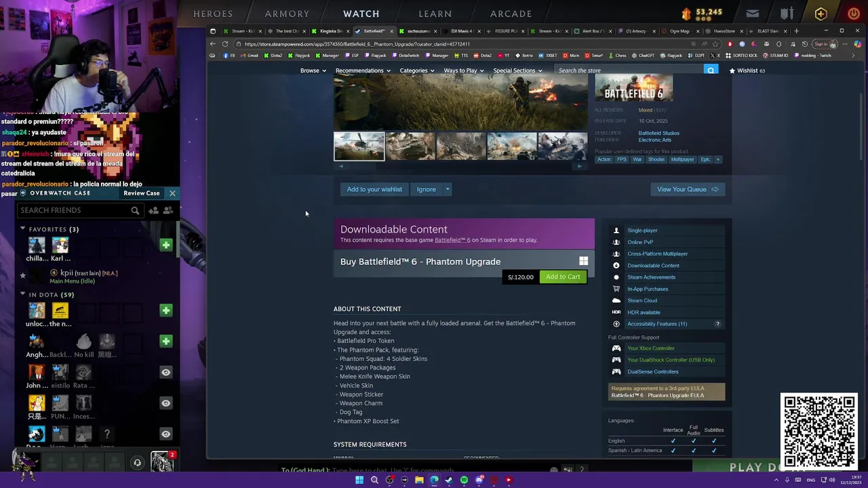This screenshot has height=488, width=868.
Task: Click the shards currency icon showing 53,245
Action: point(686,14)
